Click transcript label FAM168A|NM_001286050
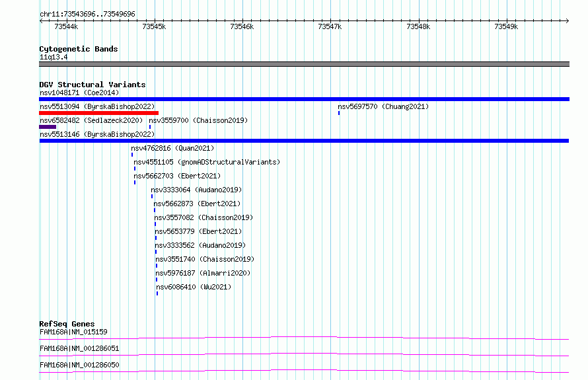Image resolution: width=588 pixels, height=380 pixels. tap(79, 365)
